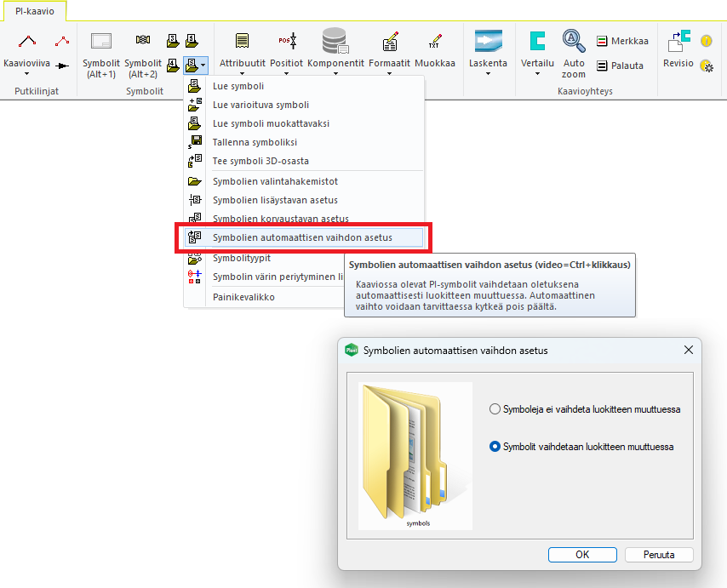This screenshot has width=727, height=588.
Task: Click the Muokkaa TXT pencil icon
Action: pos(434,41)
